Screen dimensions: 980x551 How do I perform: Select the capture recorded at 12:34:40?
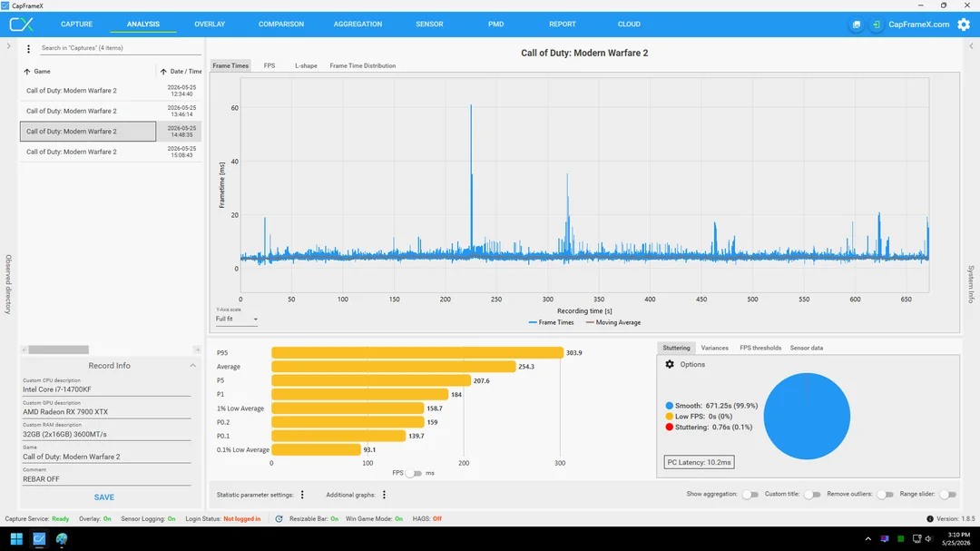tap(111, 91)
